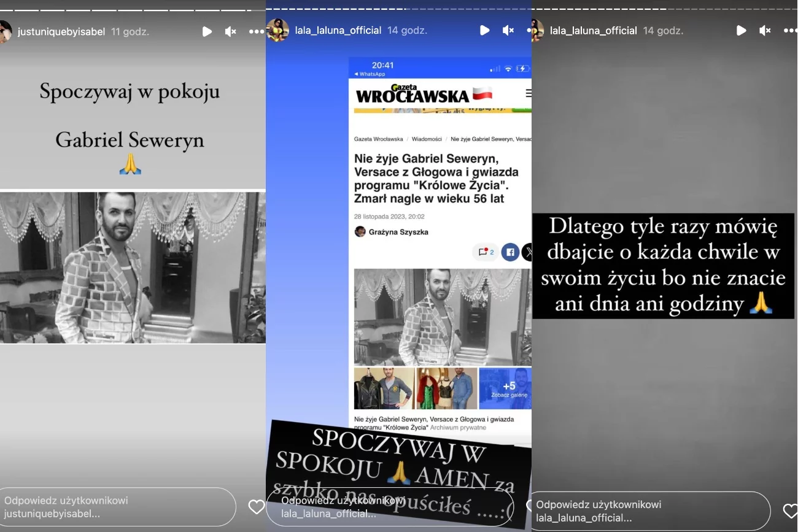
Task: Unmute the justuniquebyisabel story
Action: point(231,31)
